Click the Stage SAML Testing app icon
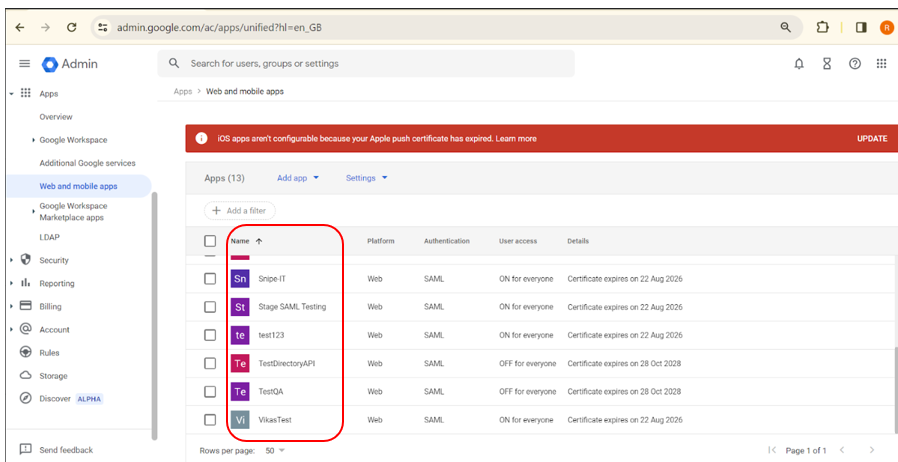Viewport: 898px width, 462px height. [x=240, y=307]
